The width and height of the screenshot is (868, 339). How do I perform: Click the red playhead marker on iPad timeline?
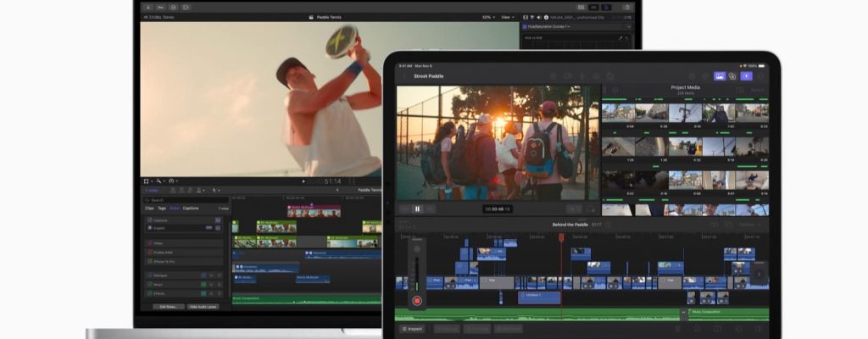click(x=560, y=237)
